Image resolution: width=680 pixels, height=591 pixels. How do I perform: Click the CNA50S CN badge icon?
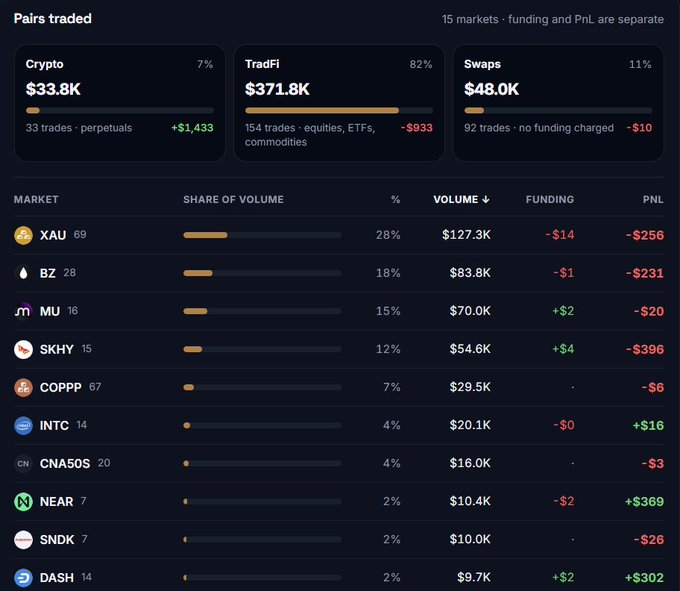tap(23, 464)
